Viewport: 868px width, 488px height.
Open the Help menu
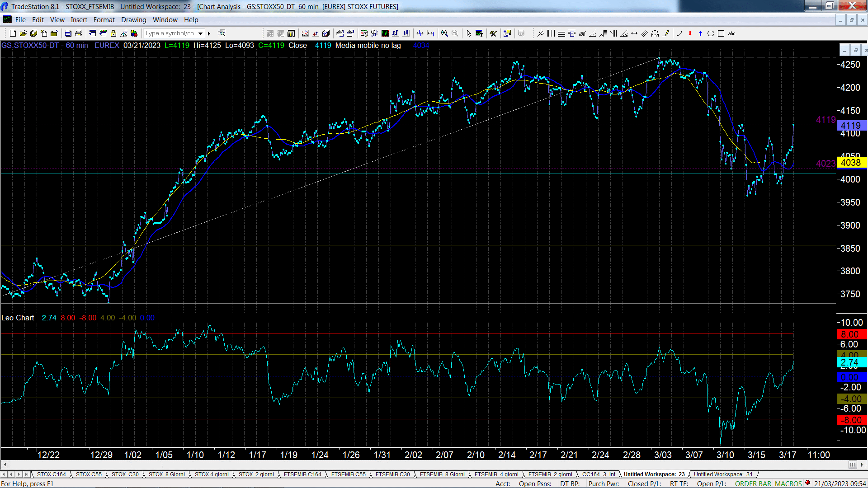point(191,20)
